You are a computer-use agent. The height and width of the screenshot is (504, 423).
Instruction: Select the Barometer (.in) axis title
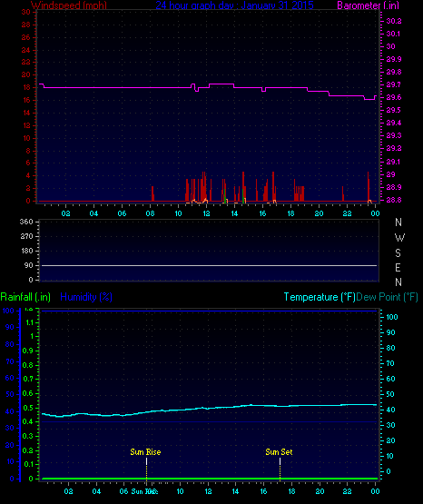coord(368,5)
